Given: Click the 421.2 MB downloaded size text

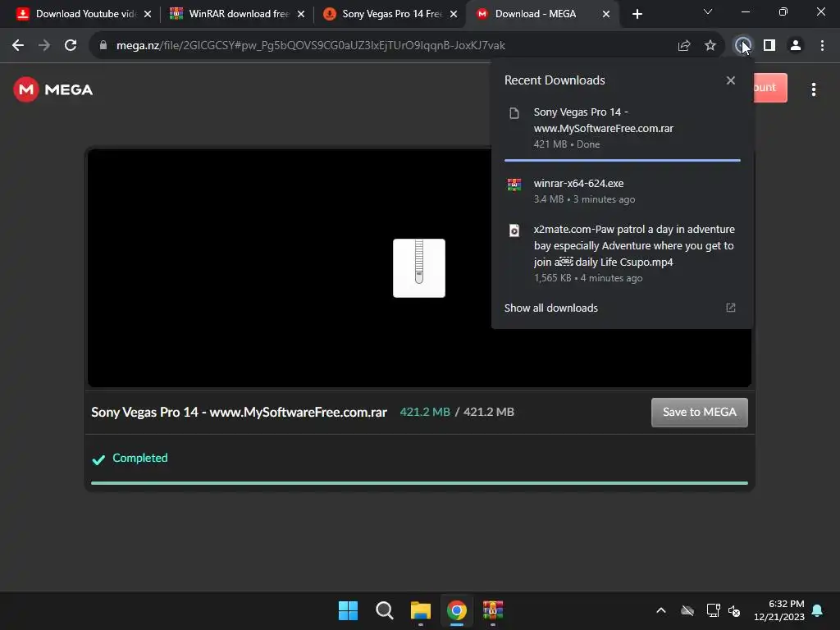Looking at the screenshot, I should click(x=425, y=412).
